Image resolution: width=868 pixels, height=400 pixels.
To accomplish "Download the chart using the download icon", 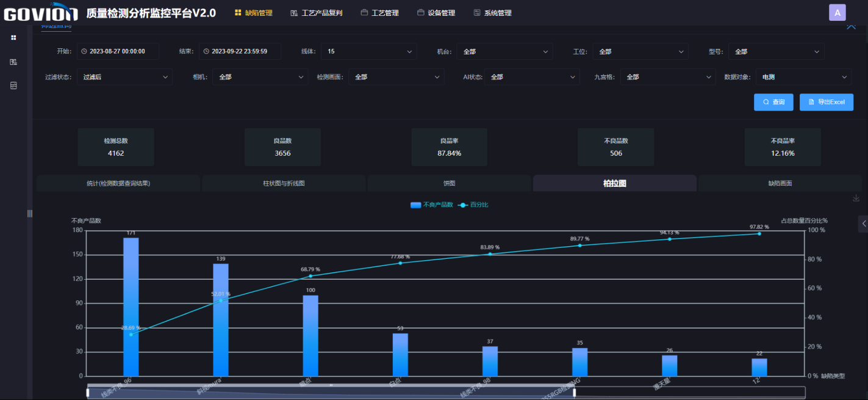I will pos(856,198).
